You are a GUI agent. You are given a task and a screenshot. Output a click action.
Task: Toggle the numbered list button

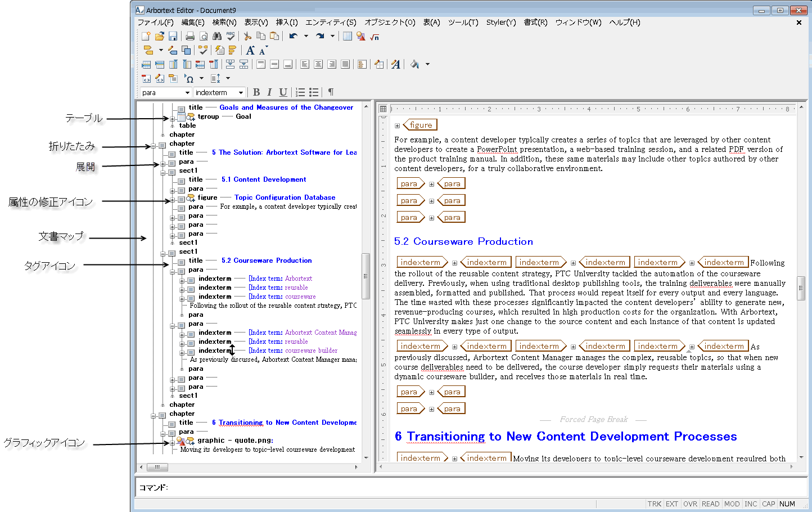(300, 92)
